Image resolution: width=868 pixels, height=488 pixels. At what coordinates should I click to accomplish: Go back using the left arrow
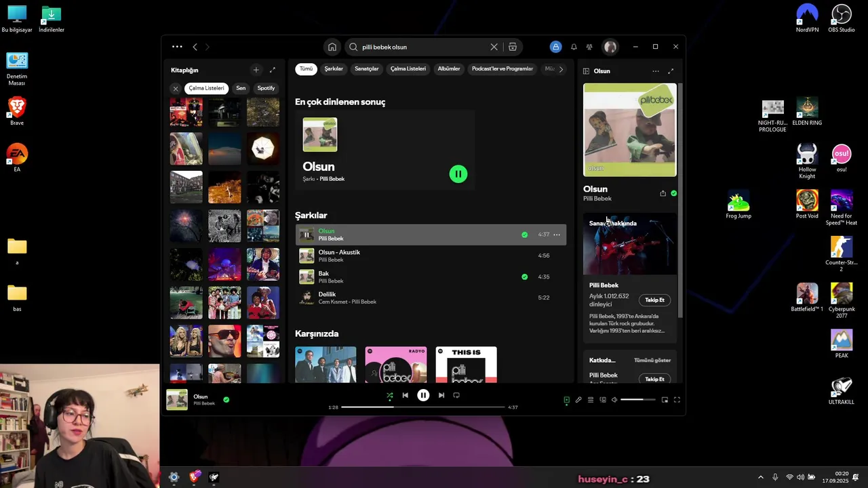pyautogui.click(x=195, y=47)
